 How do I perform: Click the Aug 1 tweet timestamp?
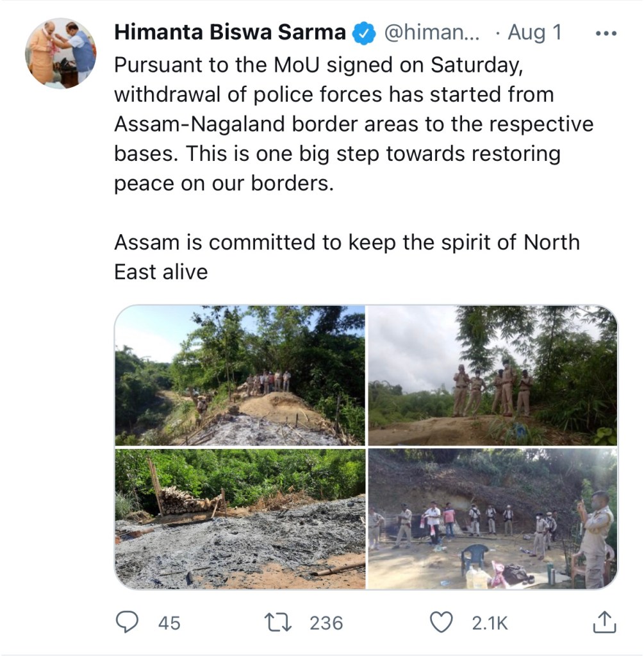[534, 33]
